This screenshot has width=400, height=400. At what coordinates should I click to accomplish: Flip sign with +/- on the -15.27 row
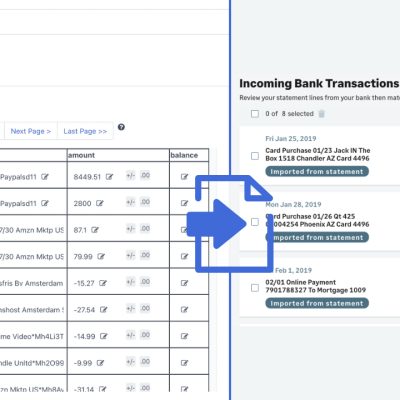click(130, 282)
